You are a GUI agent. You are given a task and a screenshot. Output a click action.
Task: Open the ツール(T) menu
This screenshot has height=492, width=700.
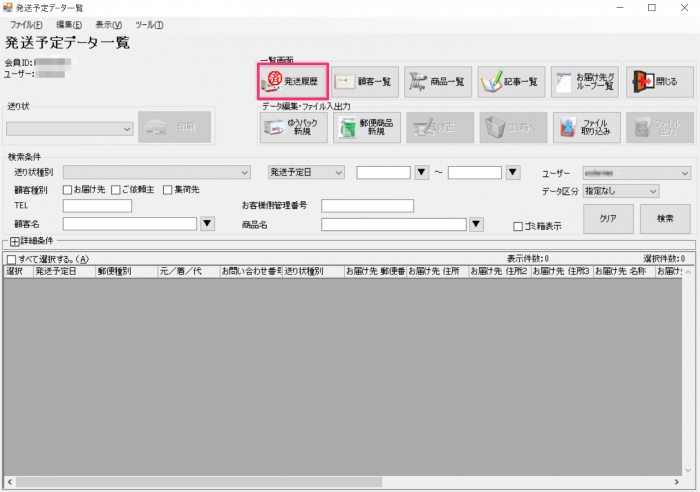pyautogui.click(x=149, y=25)
